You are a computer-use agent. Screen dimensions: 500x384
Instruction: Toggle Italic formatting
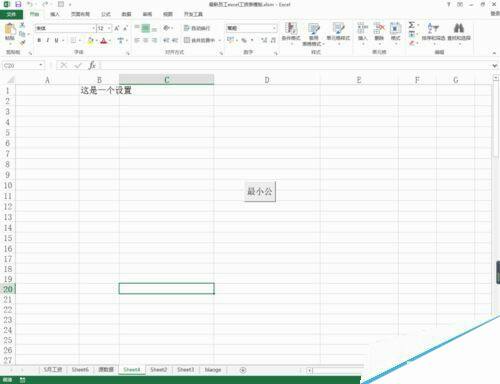[48, 40]
